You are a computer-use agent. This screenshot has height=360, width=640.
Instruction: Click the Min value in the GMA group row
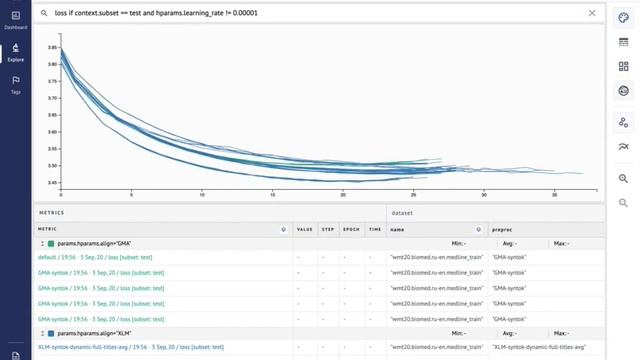pos(459,244)
